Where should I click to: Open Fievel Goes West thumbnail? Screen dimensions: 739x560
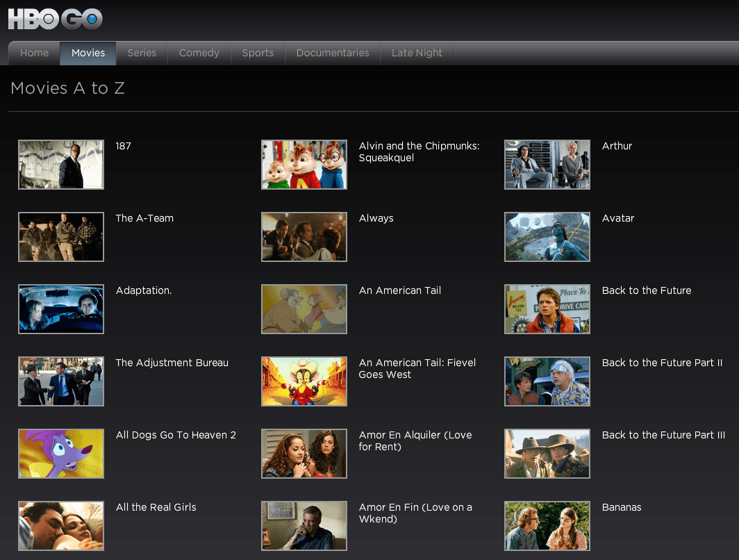304,381
